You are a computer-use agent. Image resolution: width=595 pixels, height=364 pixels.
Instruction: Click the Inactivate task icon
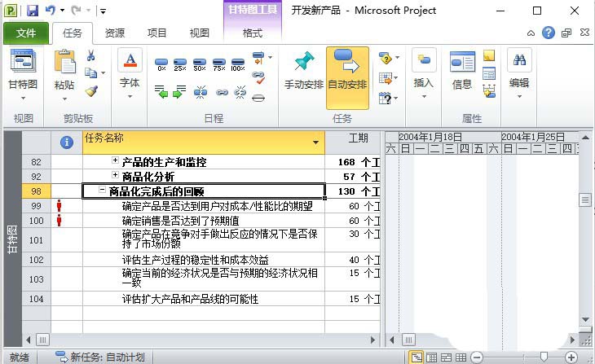[x=258, y=99]
